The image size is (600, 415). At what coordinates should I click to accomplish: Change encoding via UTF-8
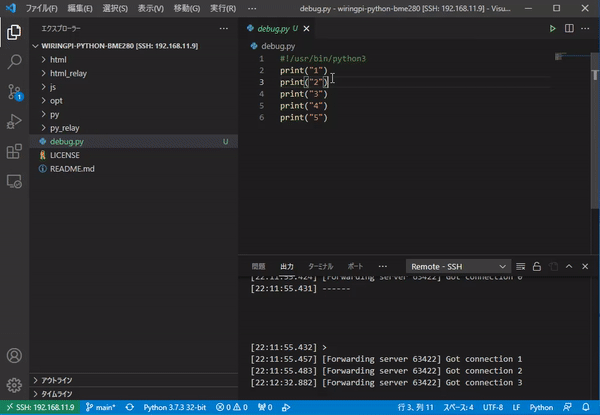[493, 407]
